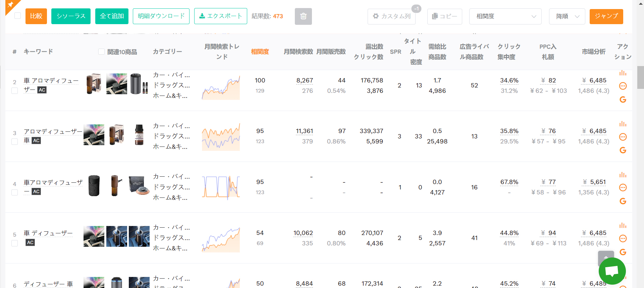Viewport: 644px width, 288px height.
Task: Click third product thumbnail in row 3
Action: pos(139,135)
